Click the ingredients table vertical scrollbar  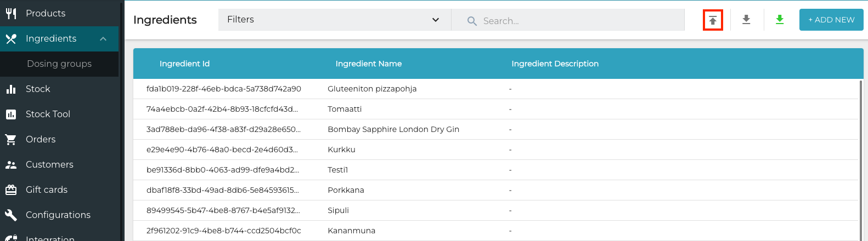(x=860, y=159)
